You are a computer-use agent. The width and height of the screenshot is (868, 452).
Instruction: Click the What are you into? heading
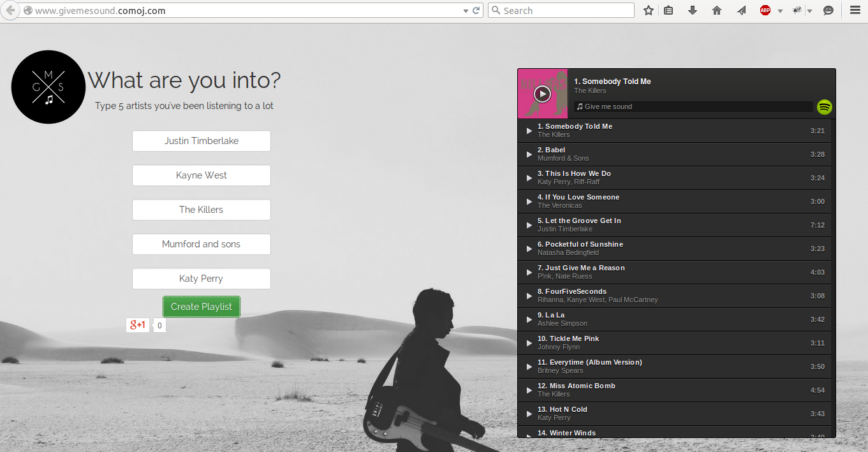184,80
